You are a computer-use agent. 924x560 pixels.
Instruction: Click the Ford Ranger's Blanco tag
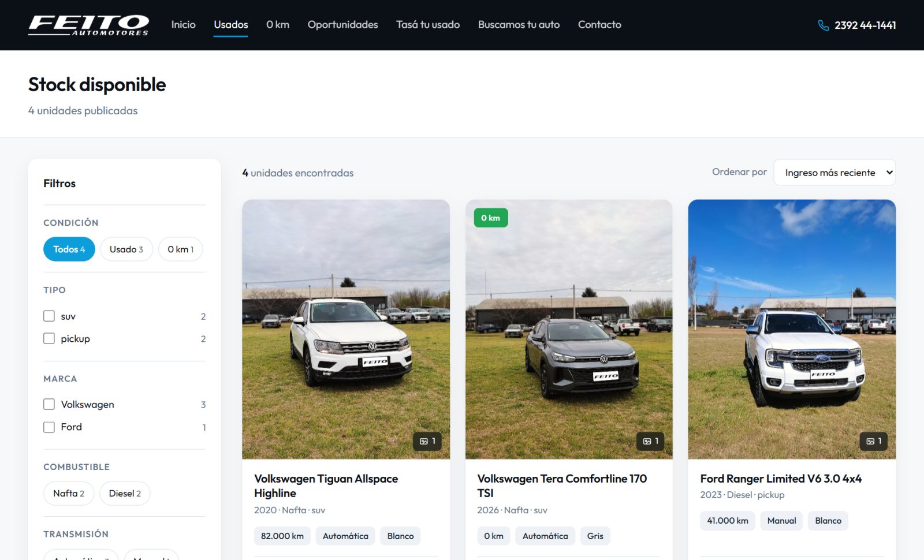[828, 521]
